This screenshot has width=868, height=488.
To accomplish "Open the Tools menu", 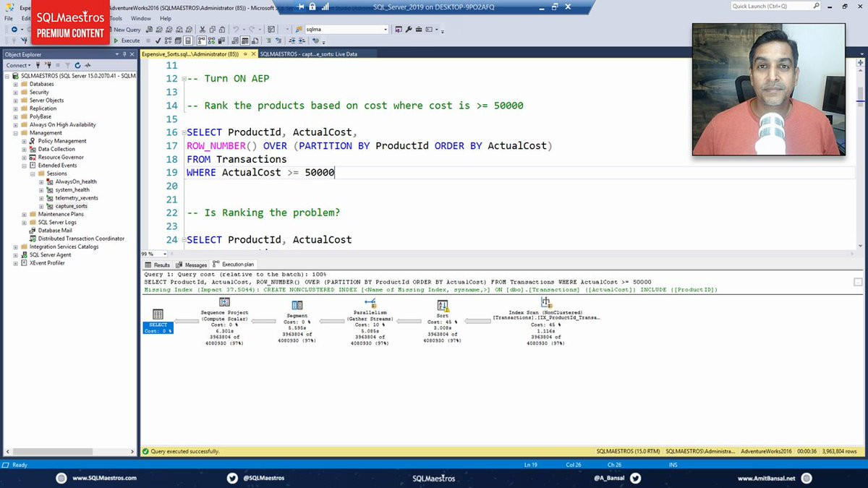I will [x=116, y=18].
